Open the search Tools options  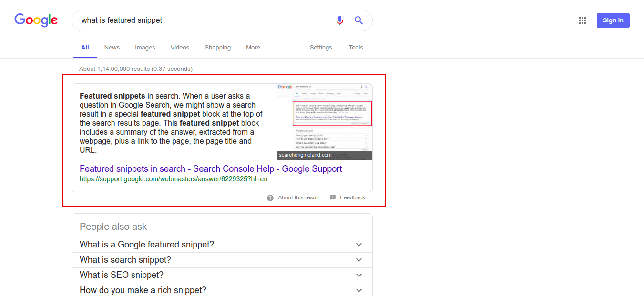coord(356,48)
